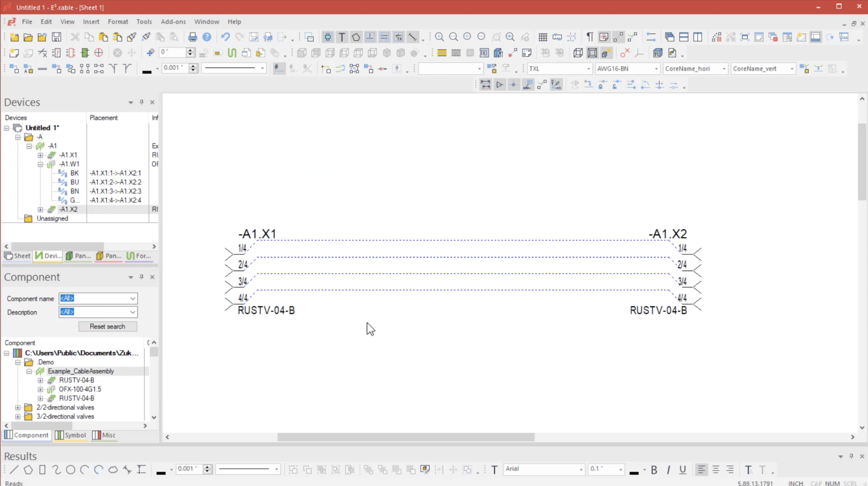Screen dimensions: 868x486
Task: Click the tile windows horizontally icon
Action: pos(684,37)
